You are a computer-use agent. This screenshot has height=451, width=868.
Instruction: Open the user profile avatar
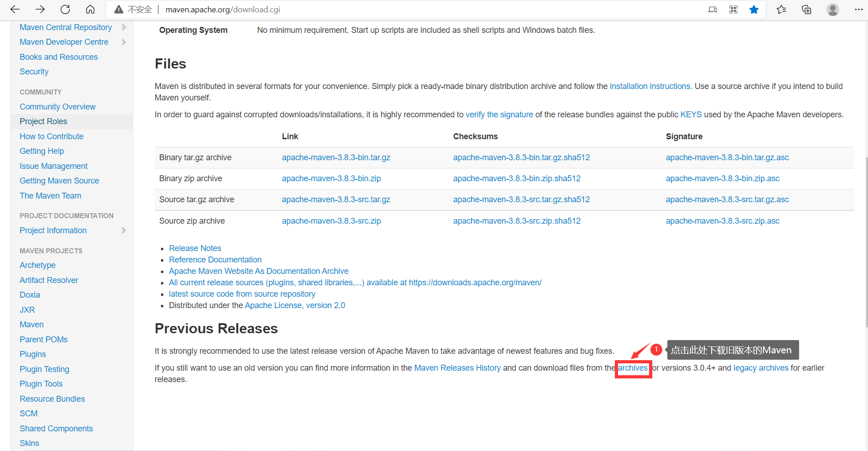point(833,10)
